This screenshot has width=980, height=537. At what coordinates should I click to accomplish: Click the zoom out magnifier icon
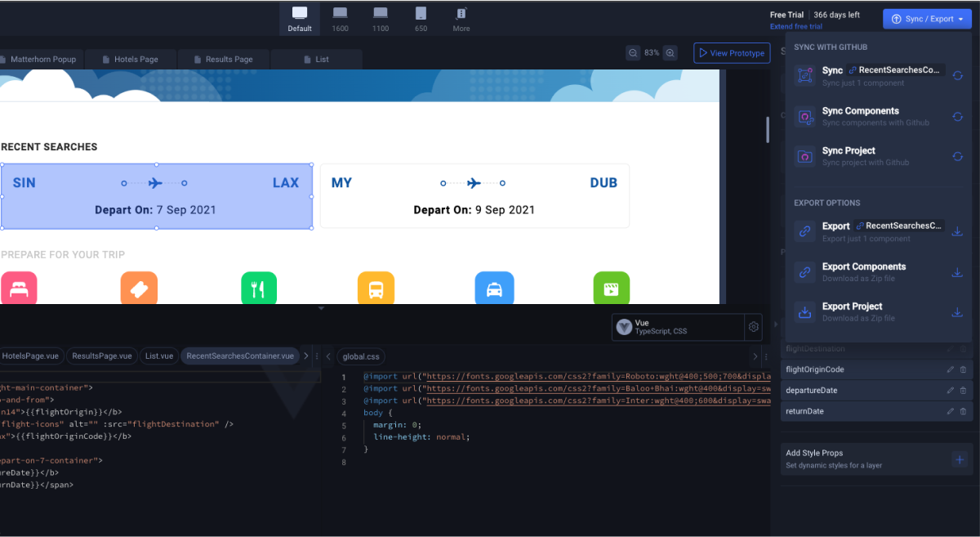click(633, 52)
